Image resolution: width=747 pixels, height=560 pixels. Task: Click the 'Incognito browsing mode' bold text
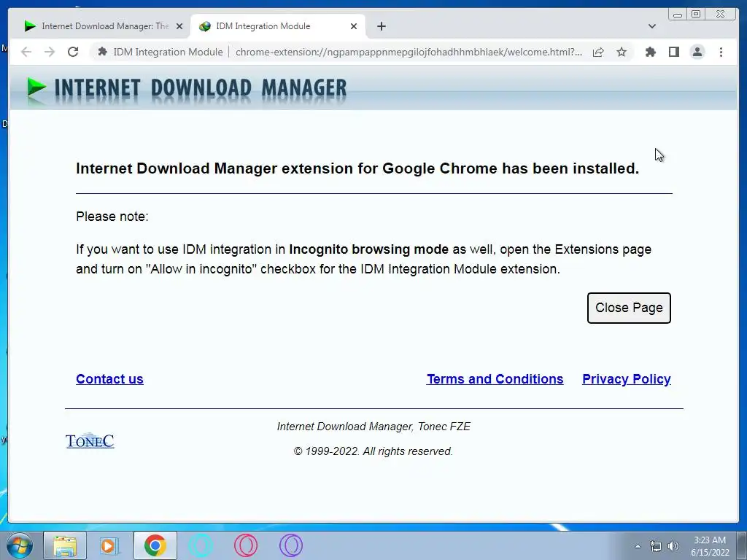(368, 249)
